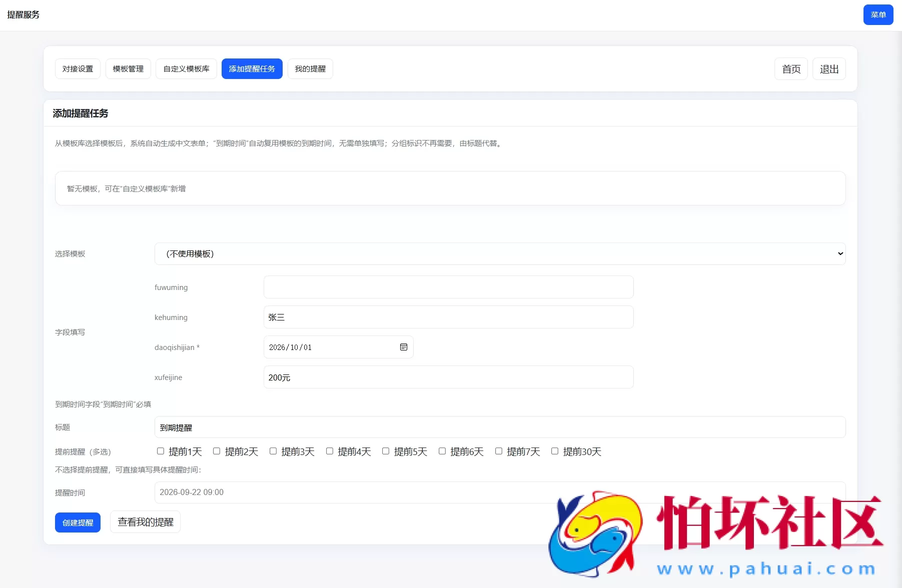Click 退出 to log out

pyautogui.click(x=828, y=68)
